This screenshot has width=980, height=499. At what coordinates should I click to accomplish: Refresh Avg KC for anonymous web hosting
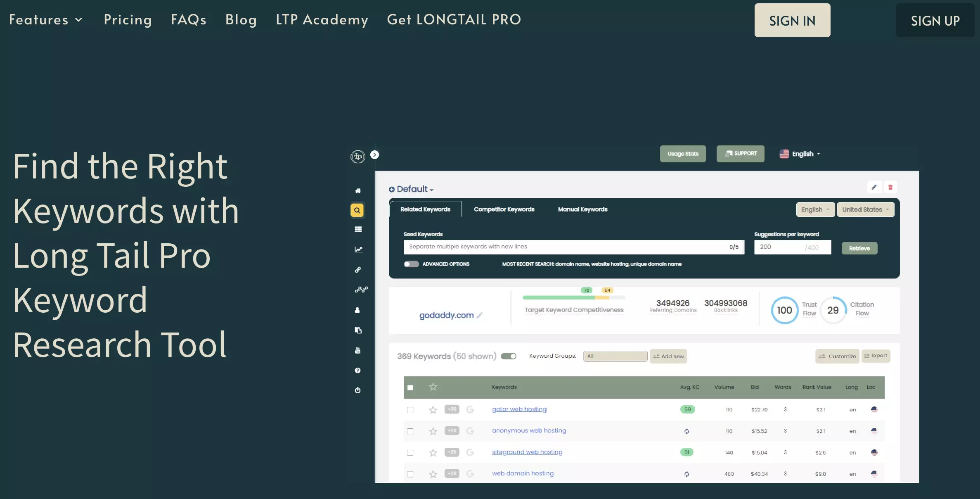pos(686,431)
